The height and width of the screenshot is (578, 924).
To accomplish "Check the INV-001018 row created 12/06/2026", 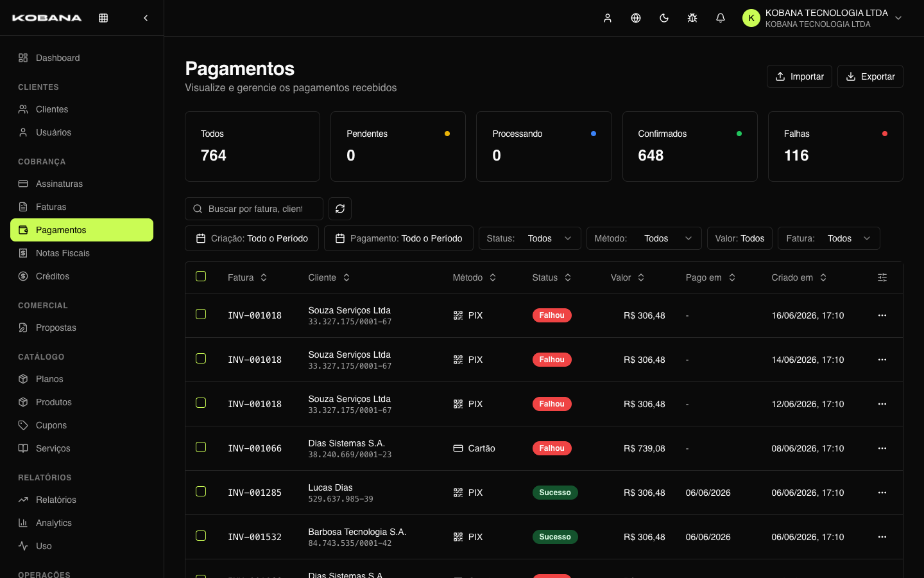I will (201, 403).
